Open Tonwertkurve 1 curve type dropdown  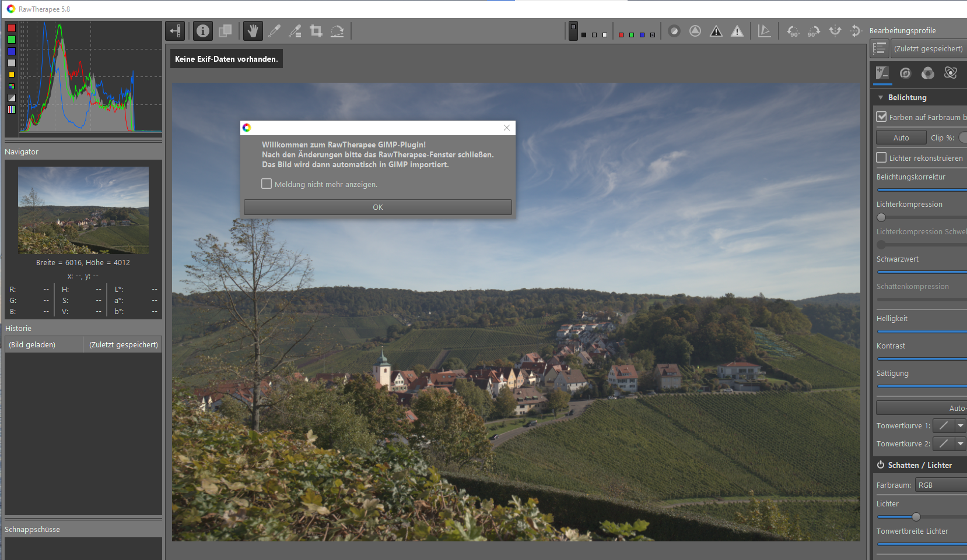pos(960,426)
